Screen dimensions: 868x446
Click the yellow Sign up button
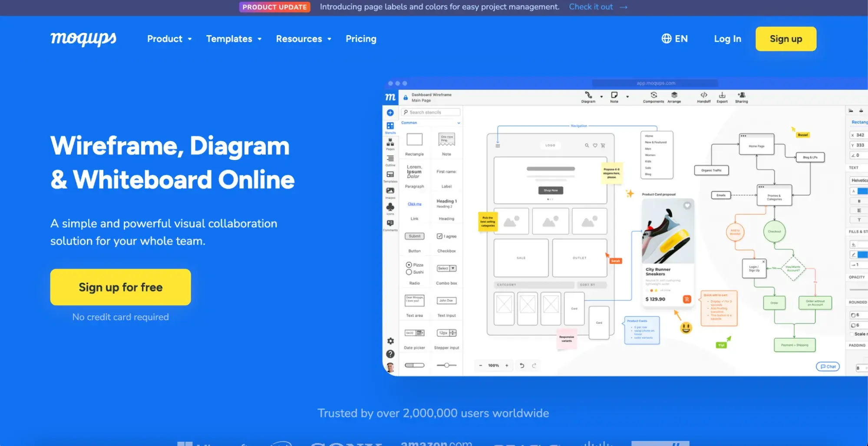point(786,39)
